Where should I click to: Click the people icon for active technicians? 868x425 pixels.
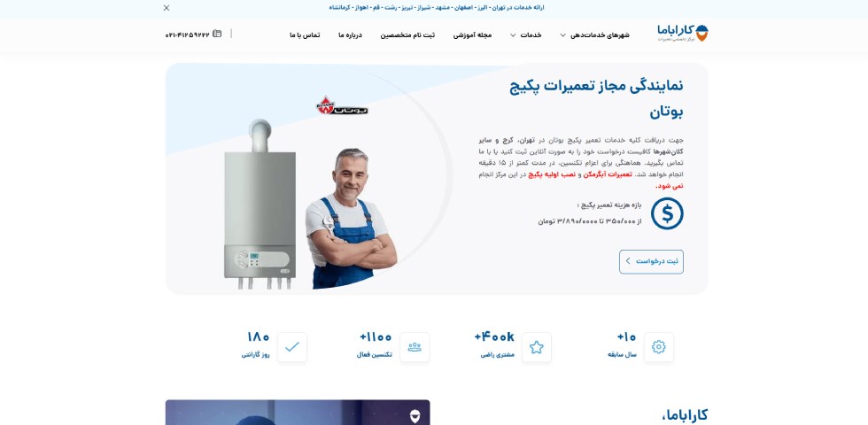pyautogui.click(x=415, y=347)
